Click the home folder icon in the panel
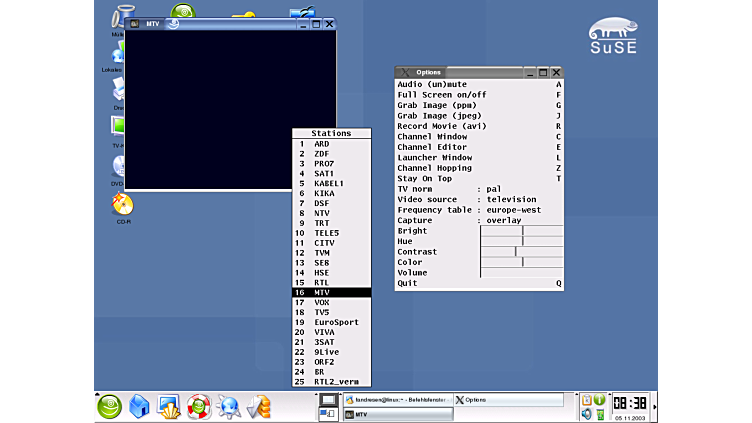 pyautogui.click(x=139, y=406)
